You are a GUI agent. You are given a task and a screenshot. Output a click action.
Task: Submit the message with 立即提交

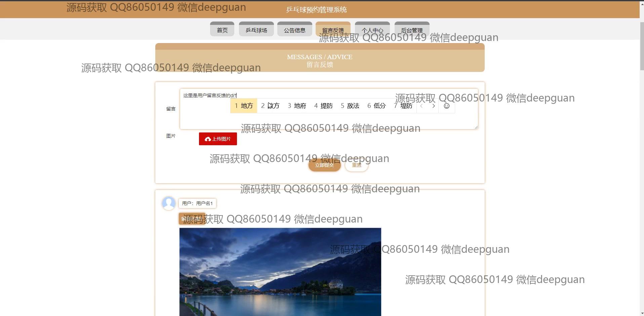pyautogui.click(x=325, y=165)
